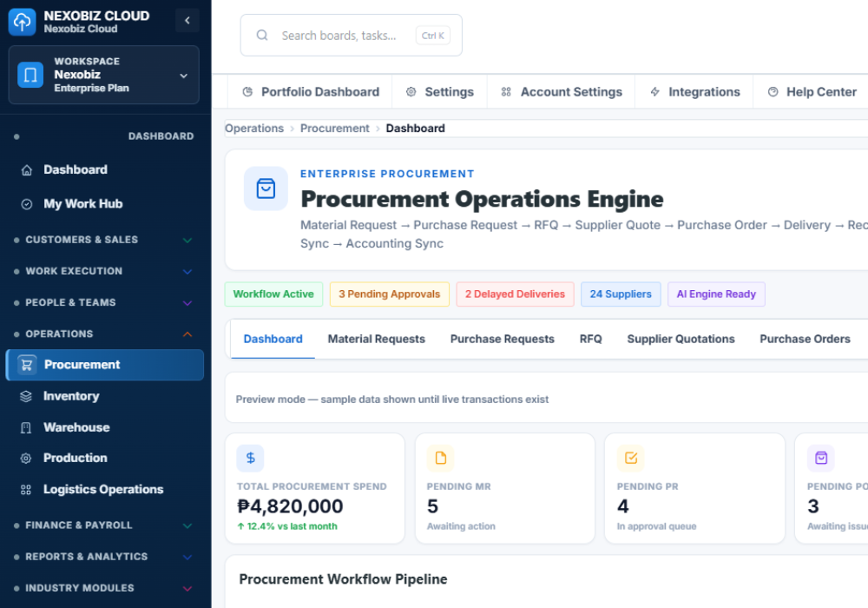Expand the Industry Modules section
The height and width of the screenshot is (608, 868).
tap(105, 588)
